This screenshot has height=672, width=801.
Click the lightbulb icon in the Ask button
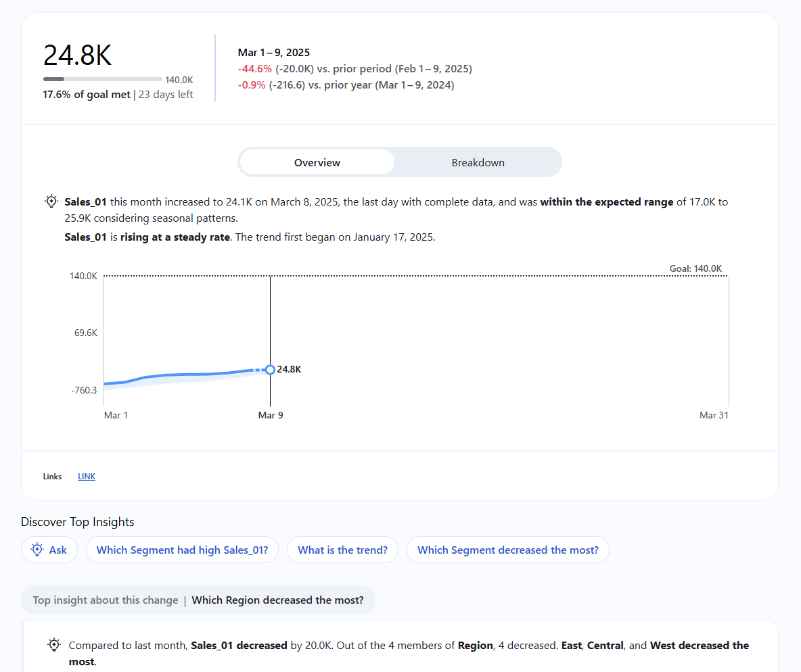(x=37, y=550)
